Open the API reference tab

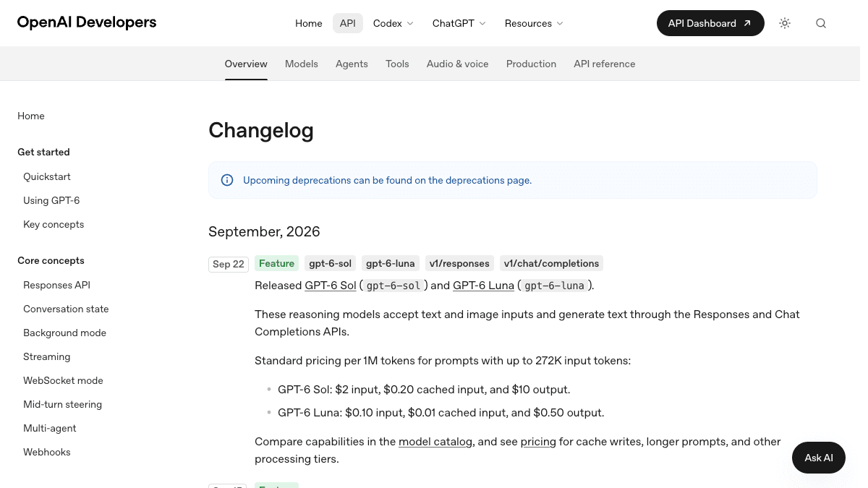(x=605, y=64)
